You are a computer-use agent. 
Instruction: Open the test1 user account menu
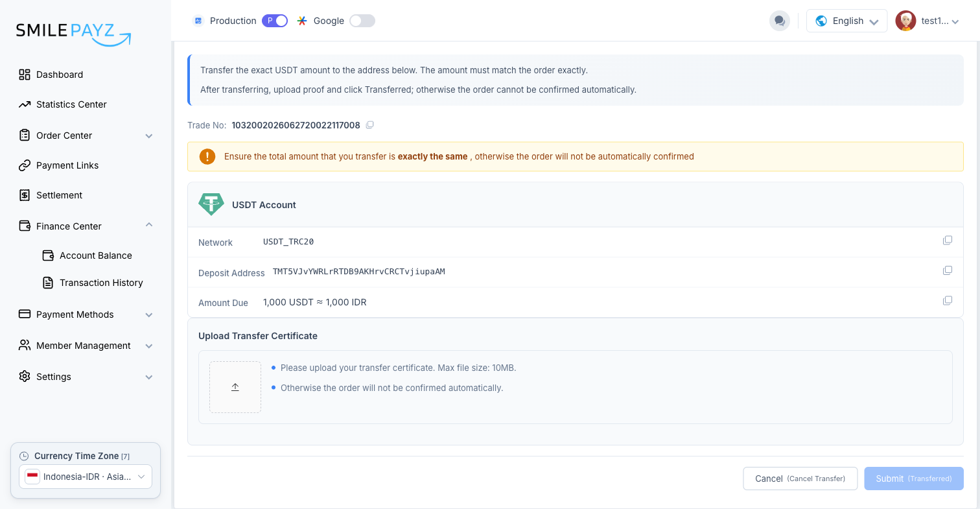click(927, 21)
